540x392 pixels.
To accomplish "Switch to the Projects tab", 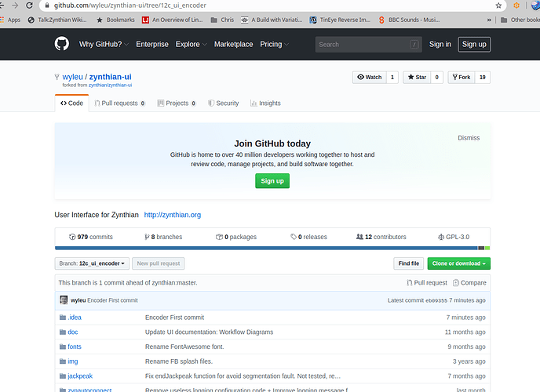I will [x=177, y=103].
